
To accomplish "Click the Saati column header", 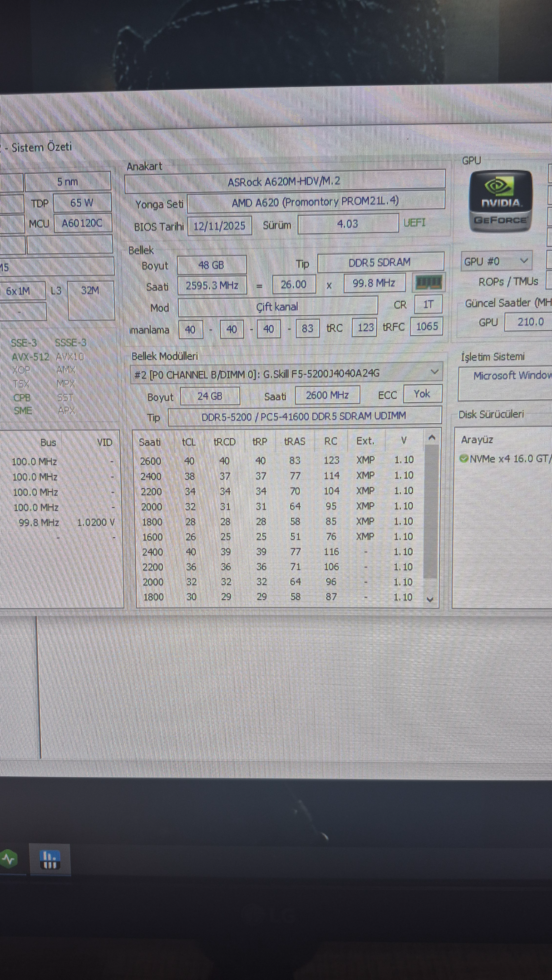I will pos(150,442).
